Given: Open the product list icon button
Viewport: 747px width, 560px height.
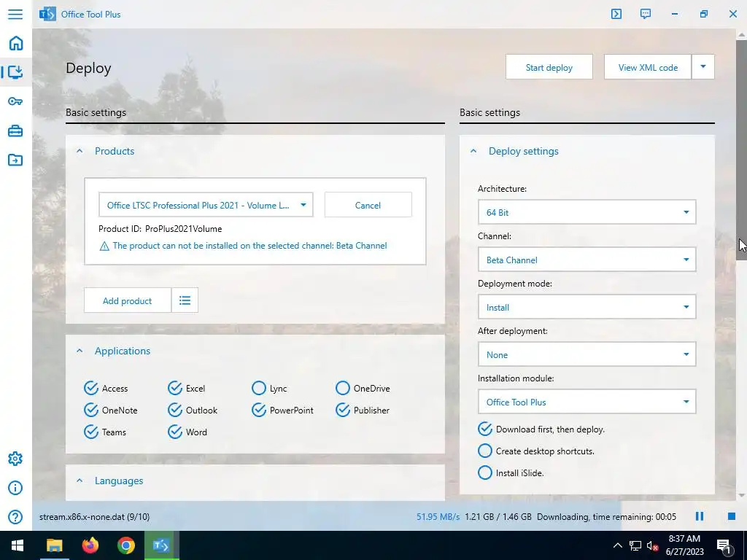Looking at the screenshot, I should click(185, 300).
